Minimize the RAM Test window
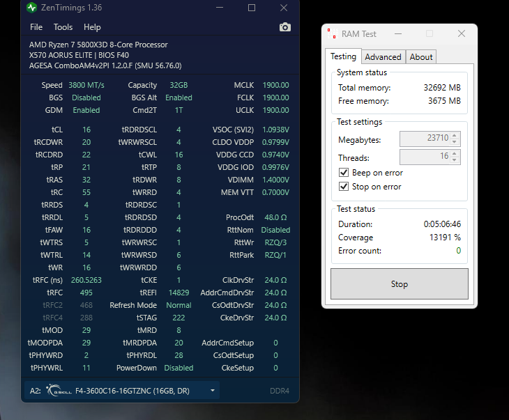The height and width of the screenshot is (420, 509). 398,33
